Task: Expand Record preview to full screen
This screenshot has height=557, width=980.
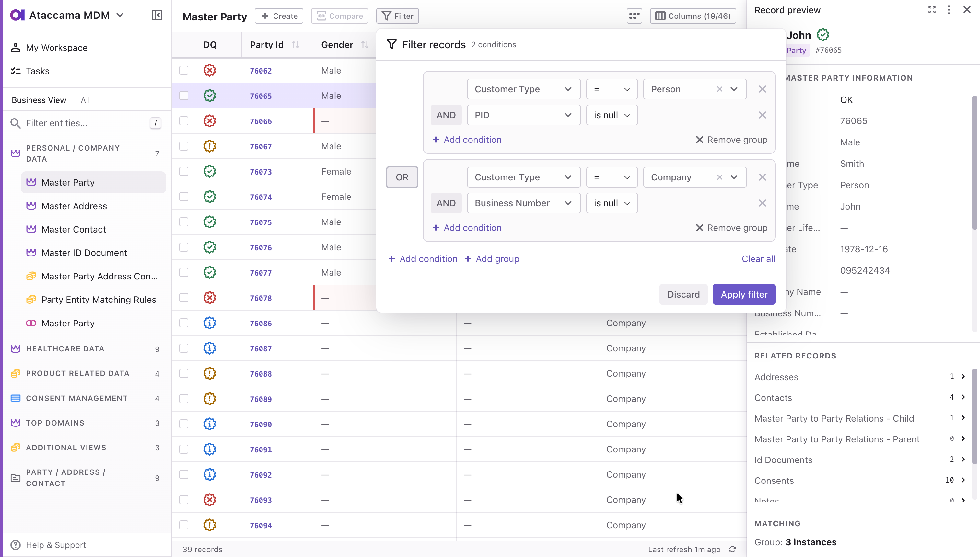Action: [932, 10]
